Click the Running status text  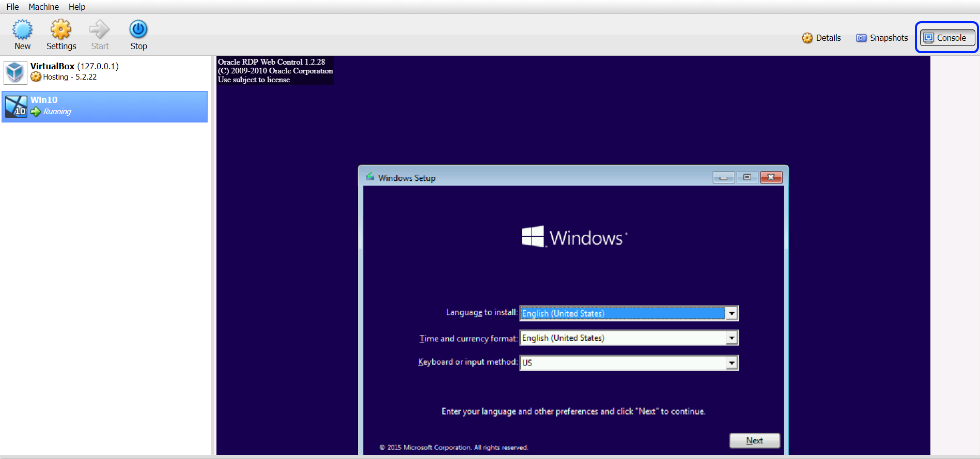(57, 112)
